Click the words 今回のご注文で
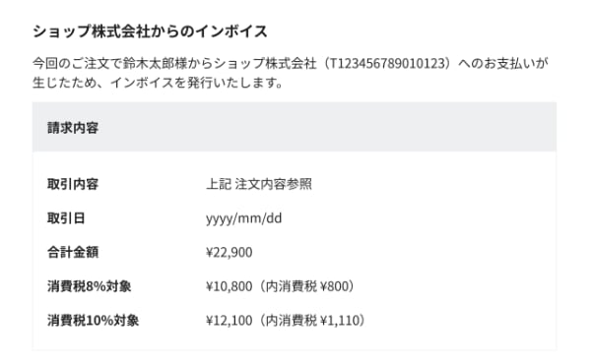The image size is (593, 364). click(x=78, y=63)
